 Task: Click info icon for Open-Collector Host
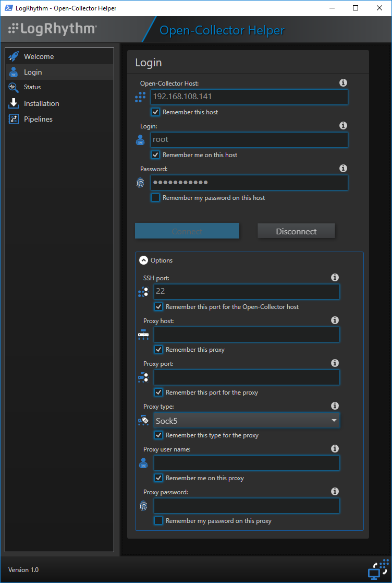point(344,82)
